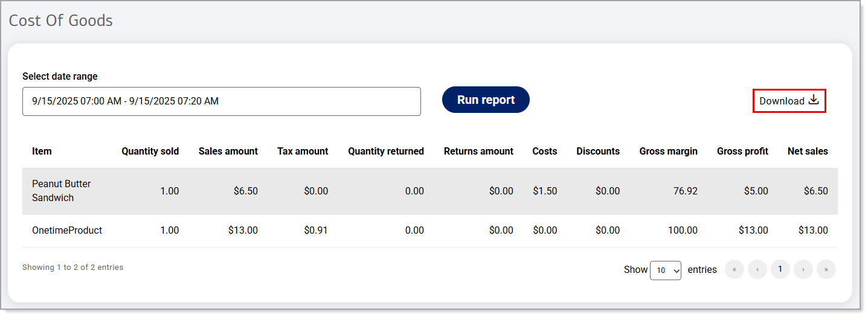The image size is (868, 317).
Task: Sort by Quantity returned column
Action: (x=385, y=151)
